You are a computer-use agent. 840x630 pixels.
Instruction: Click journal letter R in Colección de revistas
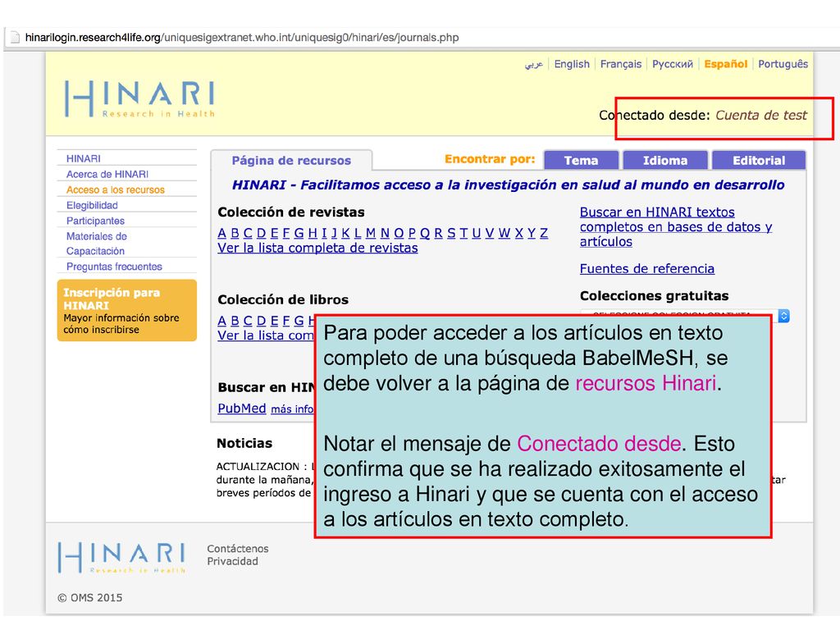point(438,233)
